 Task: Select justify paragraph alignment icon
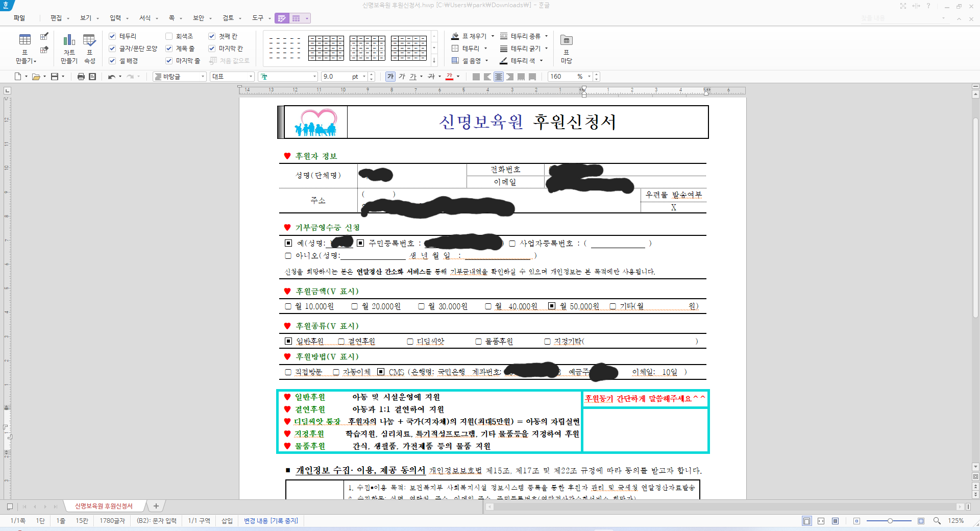coord(476,77)
